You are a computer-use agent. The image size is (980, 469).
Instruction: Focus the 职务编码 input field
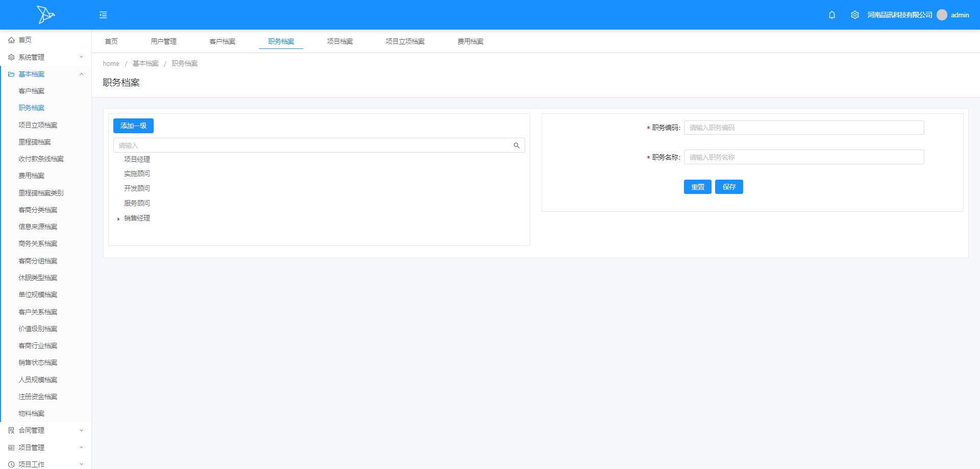(x=804, y=128)
